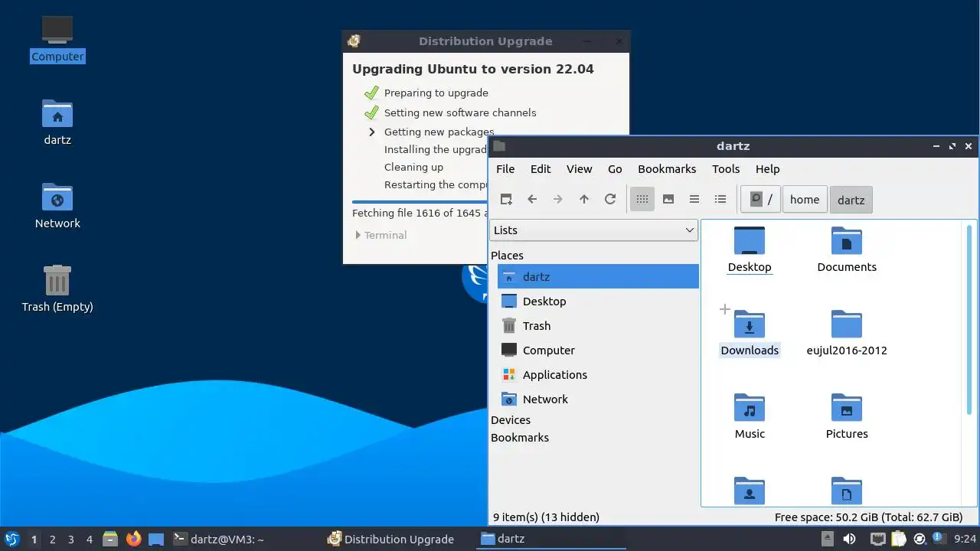The width and height of the screenshot is (980, 551).
Task: Click the Bookmarks section header in sidebar
Action: click(x=520, y=438)
